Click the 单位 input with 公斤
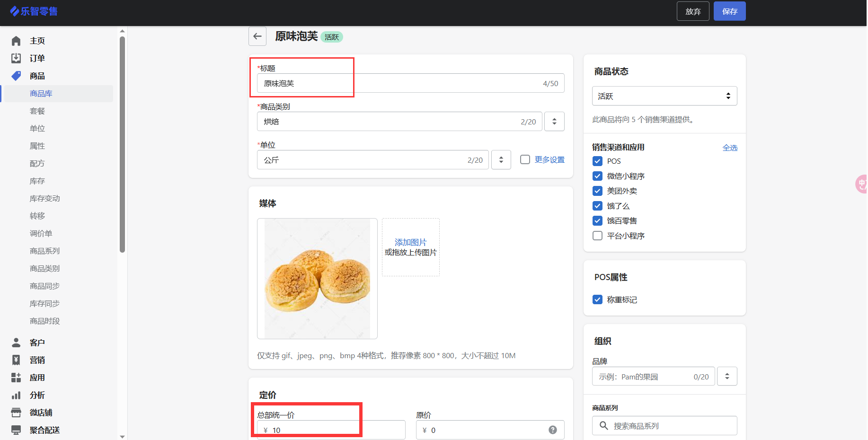Viewport: 868px width, 440px height. click(373, 160)
